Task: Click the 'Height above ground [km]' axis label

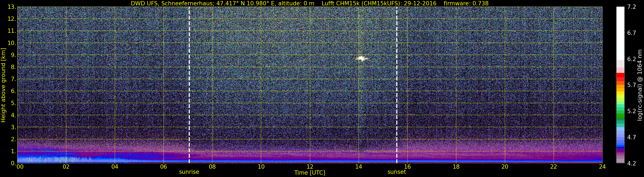Action: click(3, 85)
